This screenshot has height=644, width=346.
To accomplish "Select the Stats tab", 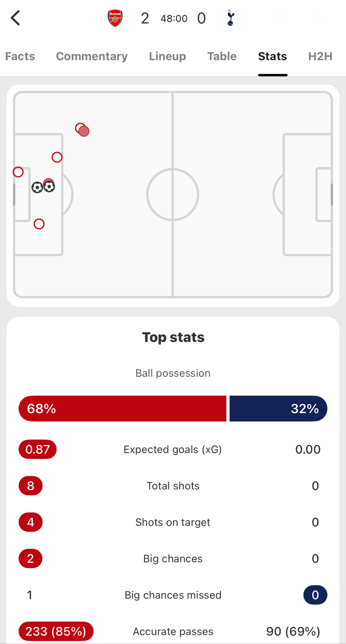I will pyautogui.click(x=272, y=56).
